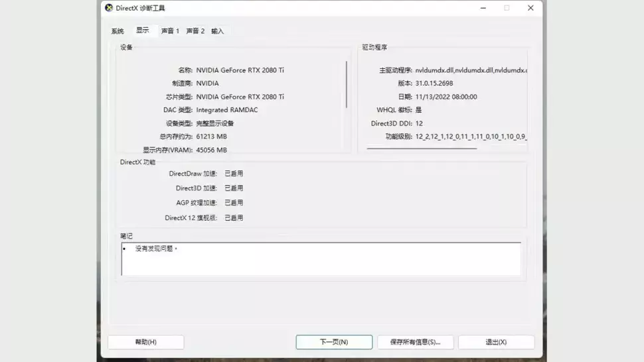Click the 没有发现问题 note text
This screenshot has height=362, width=644.
click(155, 249)
